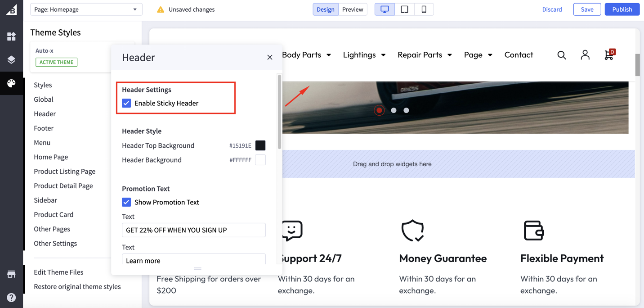Disable the Enable Sticky Header checkbox
Viewport: 644px width, 308px height.
point(126,103)
